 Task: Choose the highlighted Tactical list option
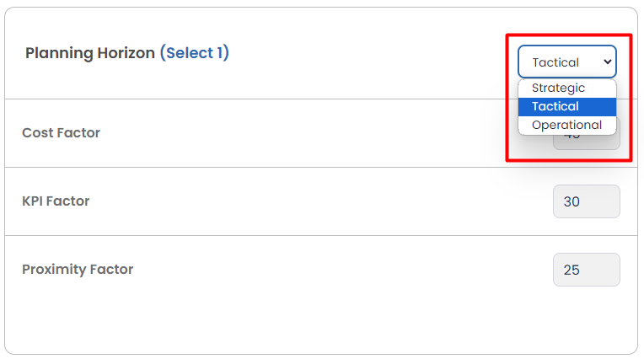555,106
